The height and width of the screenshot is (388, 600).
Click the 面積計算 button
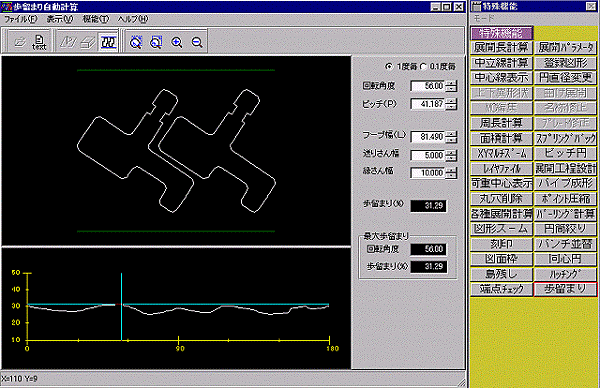coord(501,138)
